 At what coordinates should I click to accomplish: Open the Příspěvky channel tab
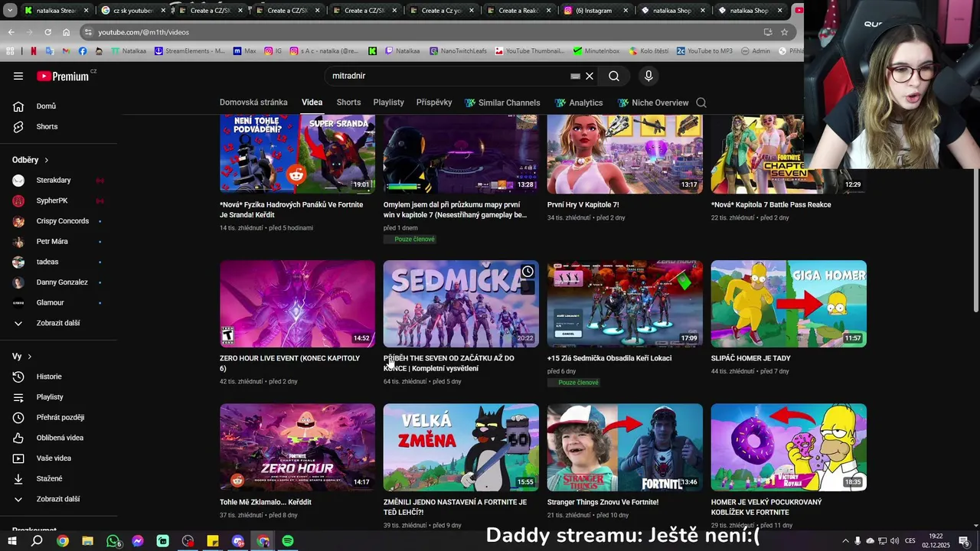434,103
